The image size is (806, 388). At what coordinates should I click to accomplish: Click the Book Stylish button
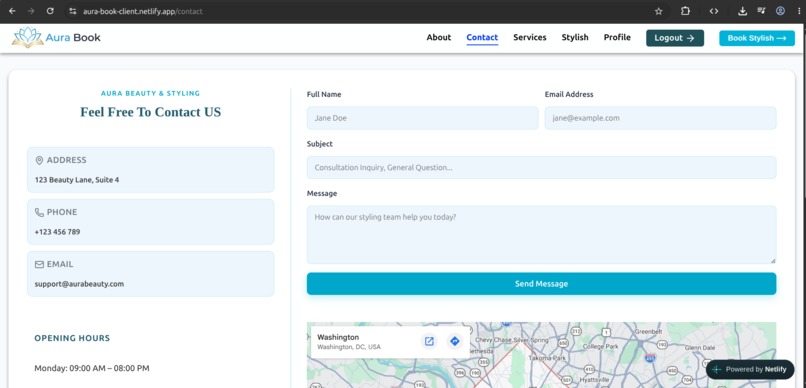pos(757,38)
